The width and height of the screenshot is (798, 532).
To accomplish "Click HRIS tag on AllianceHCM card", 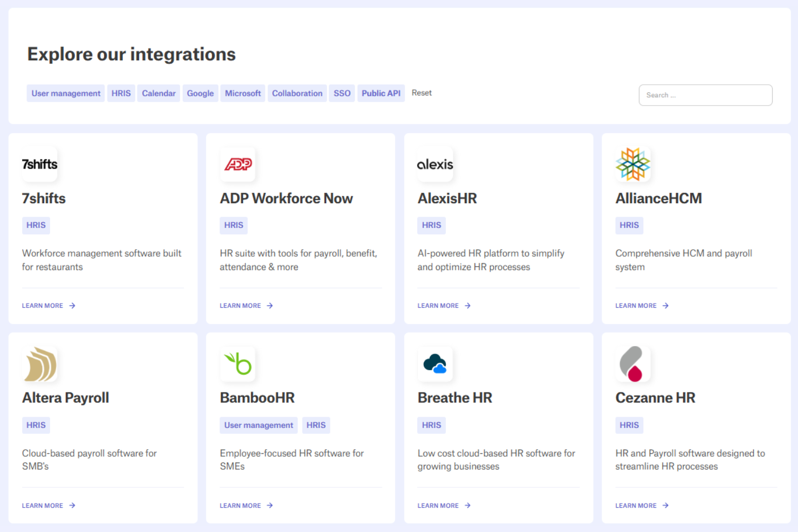I will [629, 225].
